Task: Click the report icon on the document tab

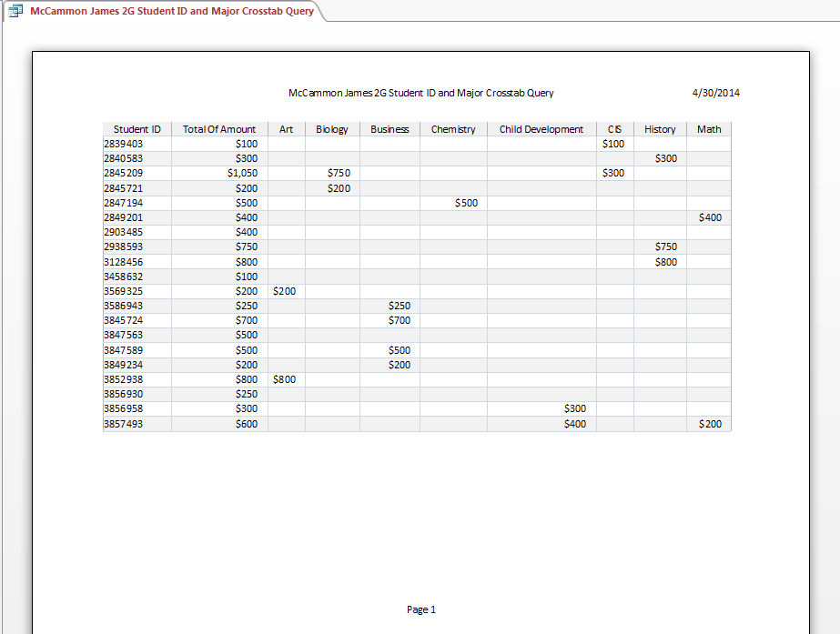Action: 15,11
